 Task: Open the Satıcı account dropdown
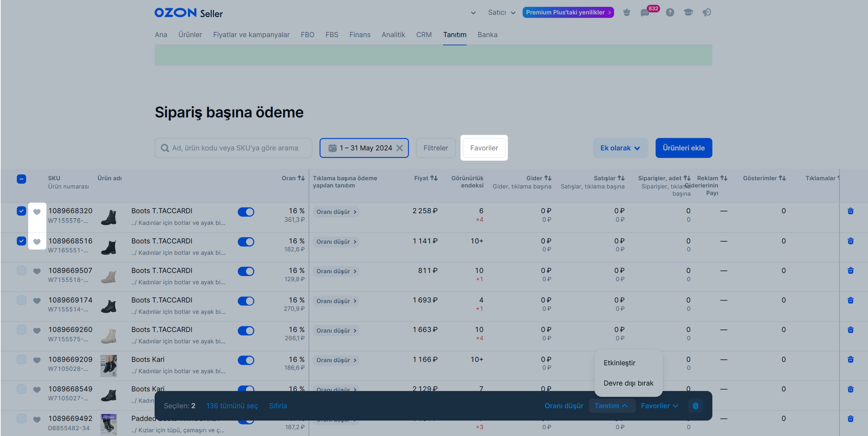click(502, 13)
